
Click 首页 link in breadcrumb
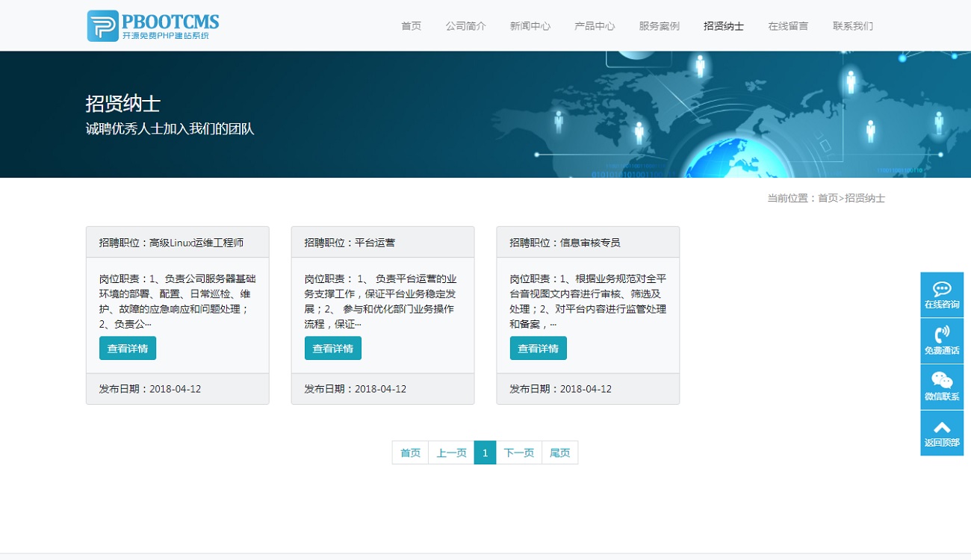(x=828, y=198)
